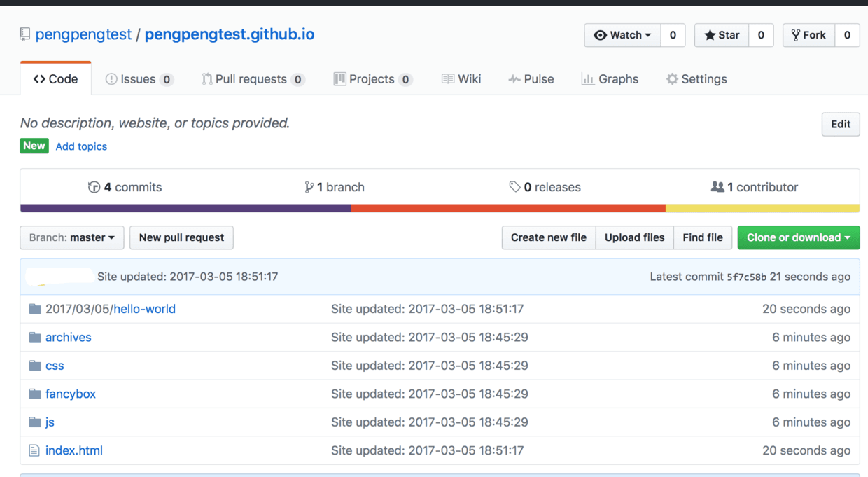Open the Pull requests tab
This screenshot has width=868, height=477.
tap(253, 79)
